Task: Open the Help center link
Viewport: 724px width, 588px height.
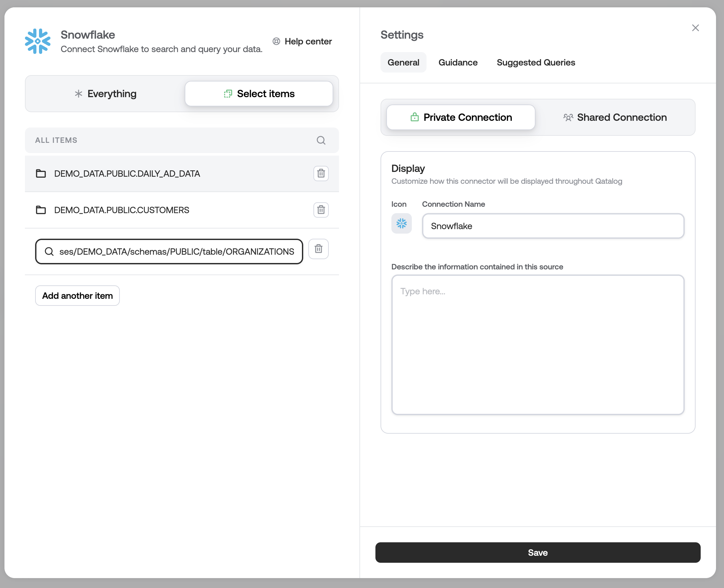Action: tap(302, 41)
